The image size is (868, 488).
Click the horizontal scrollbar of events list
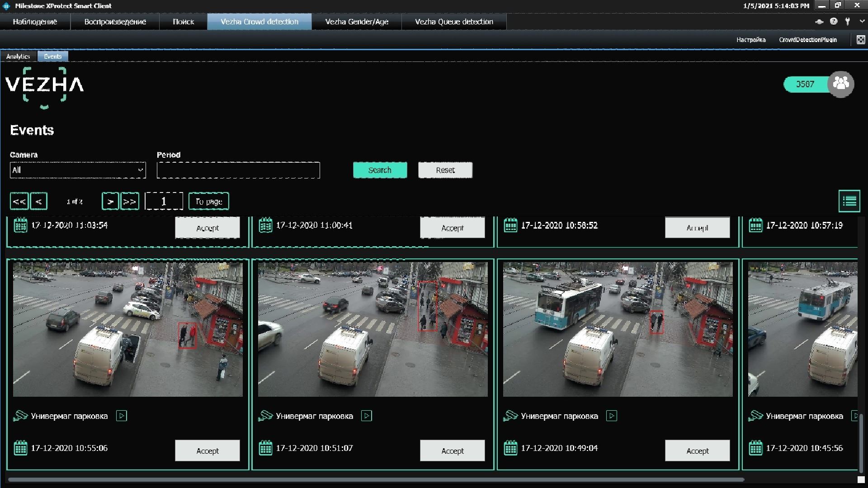coord(376,479)
